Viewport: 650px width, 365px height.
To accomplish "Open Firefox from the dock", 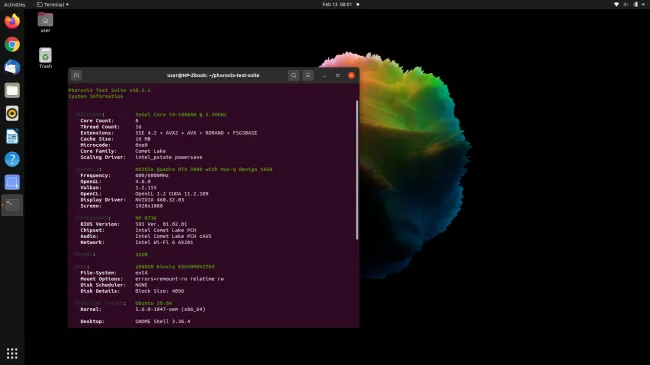I will click(x=12, y=21).
